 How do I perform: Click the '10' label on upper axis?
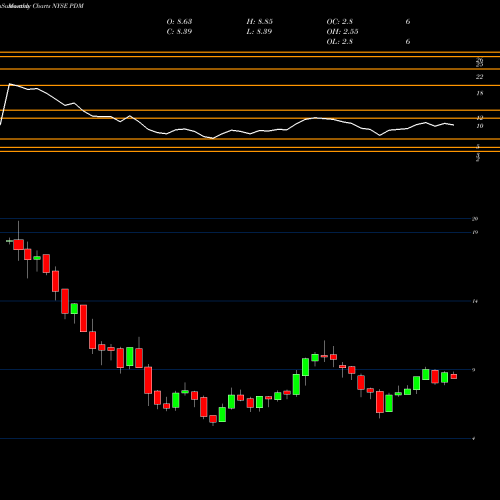pos(480,126)
